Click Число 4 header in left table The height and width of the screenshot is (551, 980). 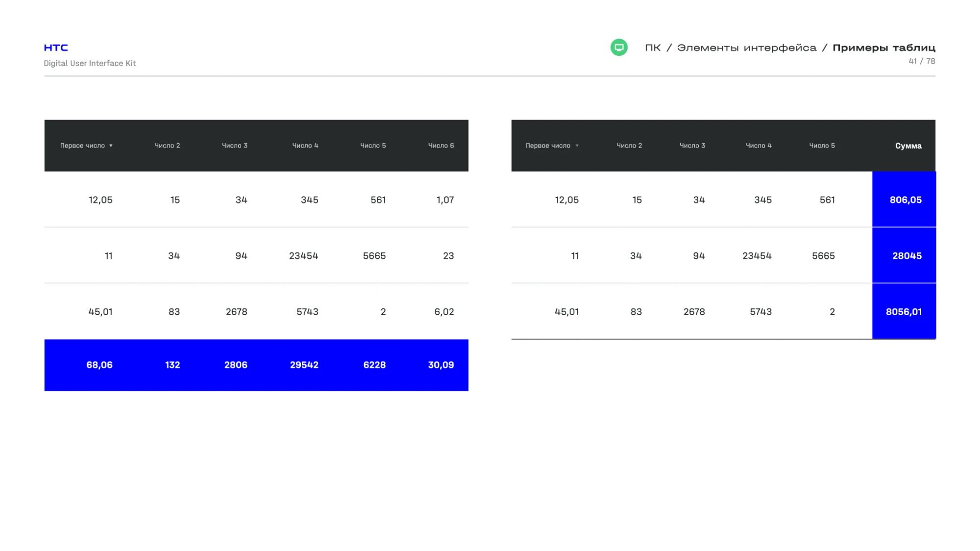[x=305, y=146]
